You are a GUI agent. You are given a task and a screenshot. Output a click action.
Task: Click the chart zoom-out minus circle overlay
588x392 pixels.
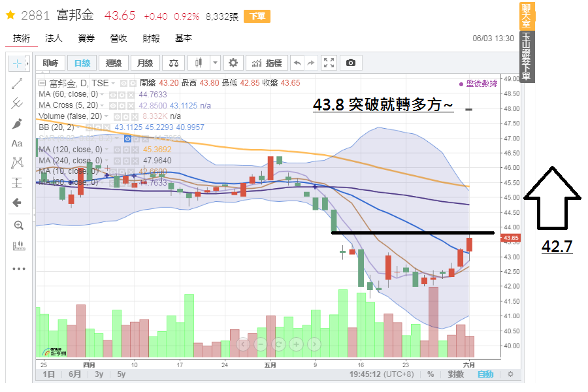(x=261, y=344)
